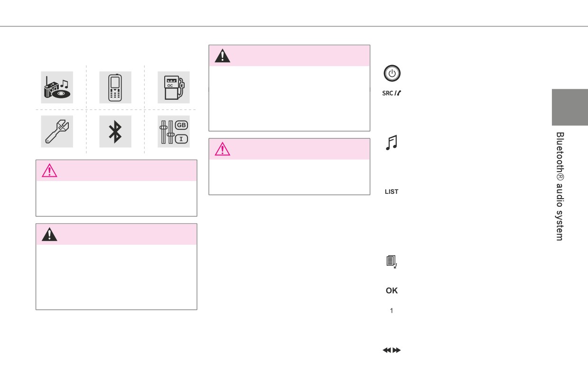Screen dimensions: 588x392
Task: Click the wrench maintenance icon
Action: [57, 132]
